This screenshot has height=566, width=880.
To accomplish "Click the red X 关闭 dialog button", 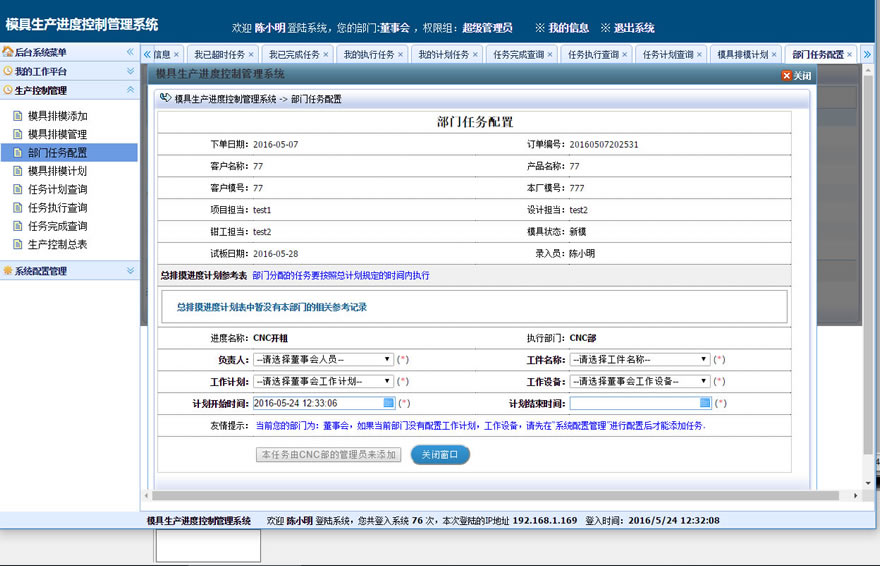I will [x=796, y=76].
